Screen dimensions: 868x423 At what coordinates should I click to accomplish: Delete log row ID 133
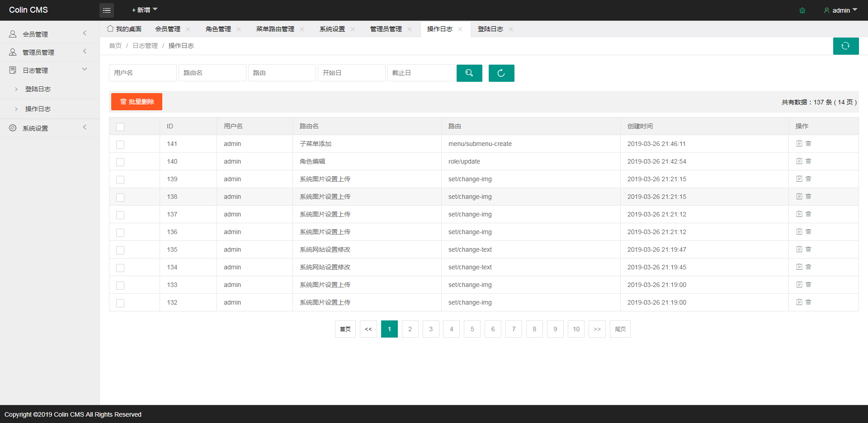click(x=808, y=285)
